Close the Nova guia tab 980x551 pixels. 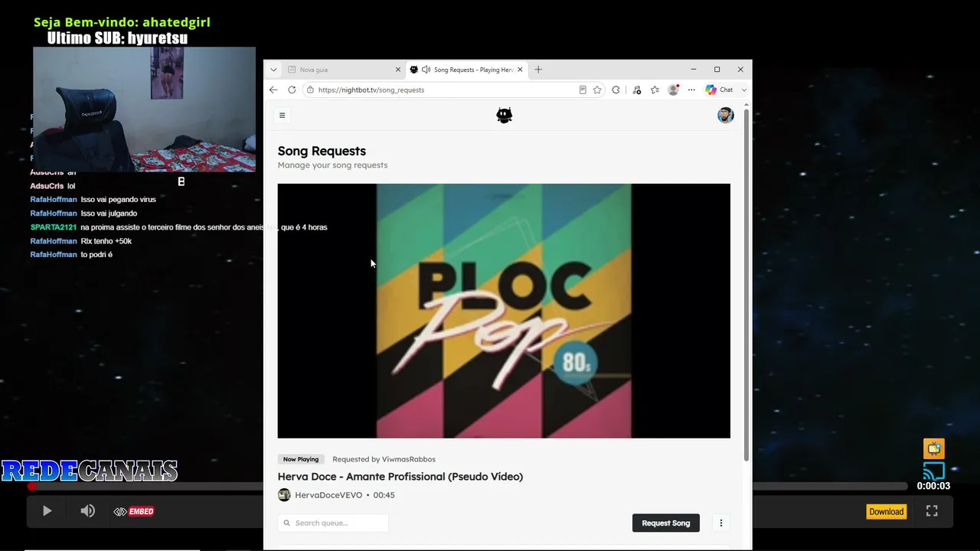[397, 70]
